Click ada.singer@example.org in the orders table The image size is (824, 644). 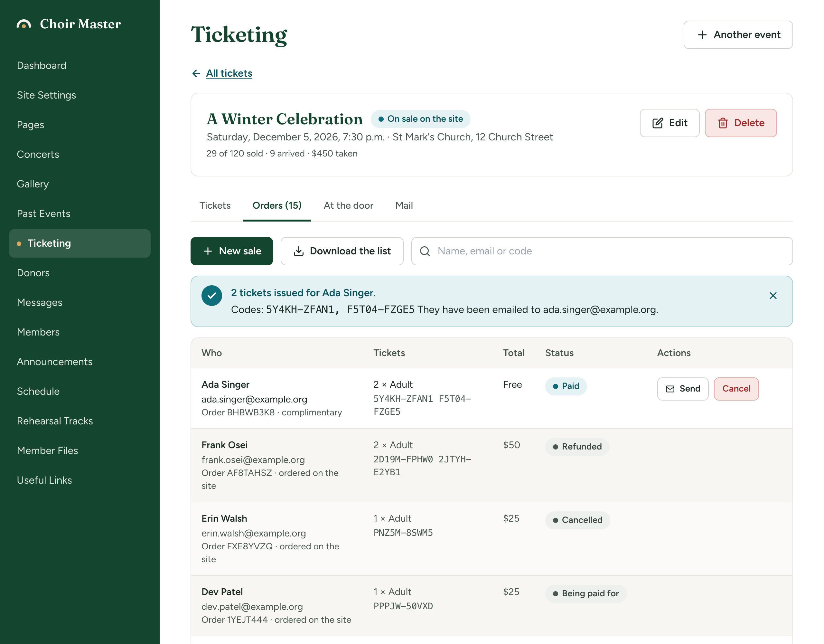click(x=254, y=399)
